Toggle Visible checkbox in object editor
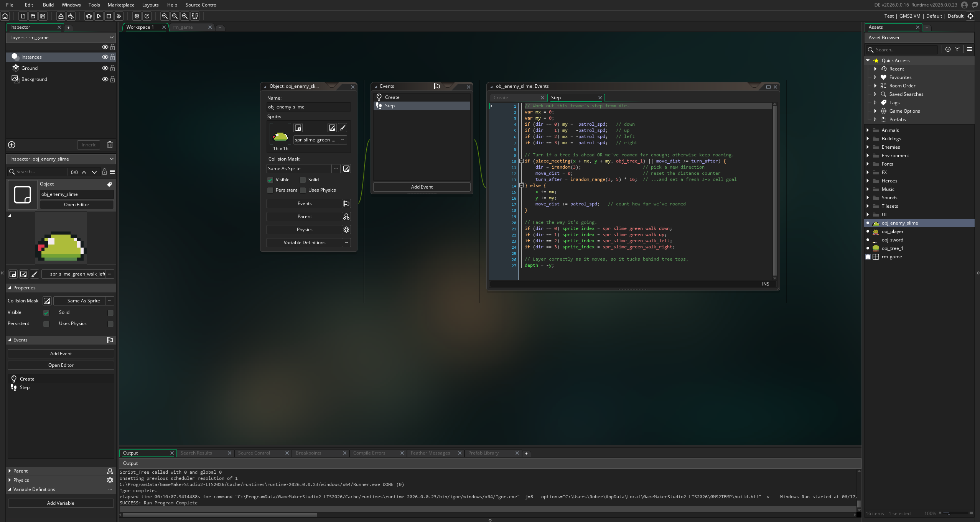980x522 pixels. [x=270, y=180]
